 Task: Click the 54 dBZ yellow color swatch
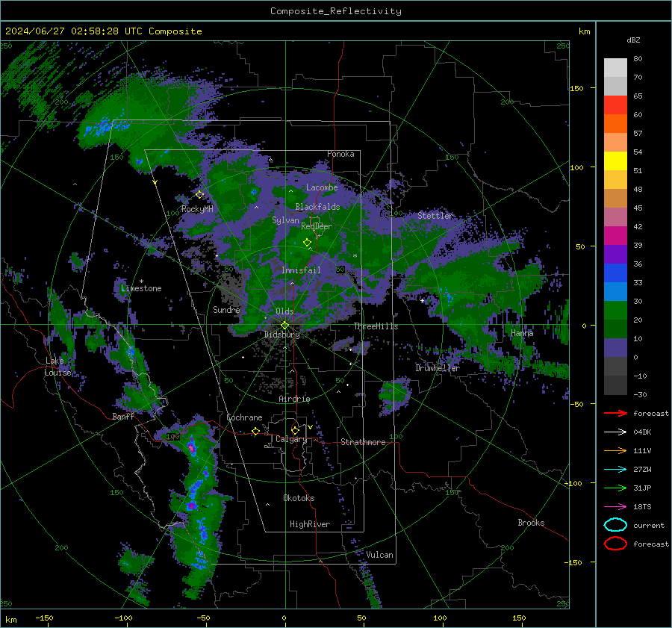point(615,161)
